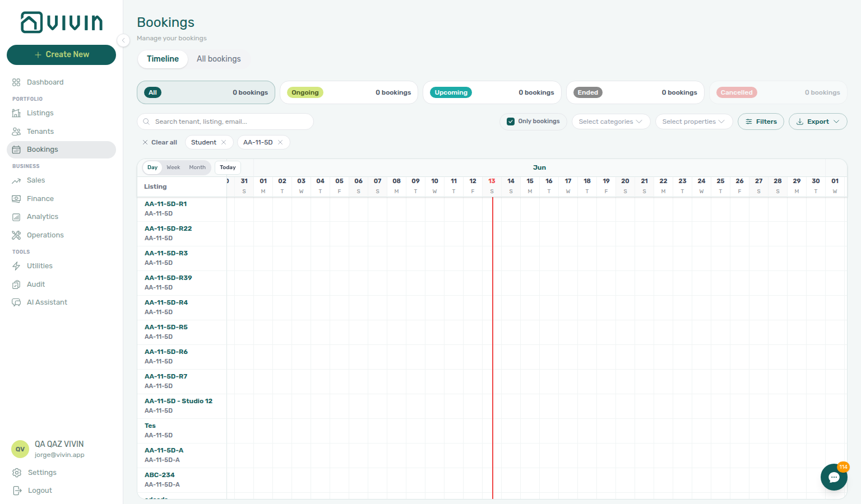The height and width of the screenshot is (504, 861).
Task: Filter by Cancelled bookings status
Action: click(778, 92)
